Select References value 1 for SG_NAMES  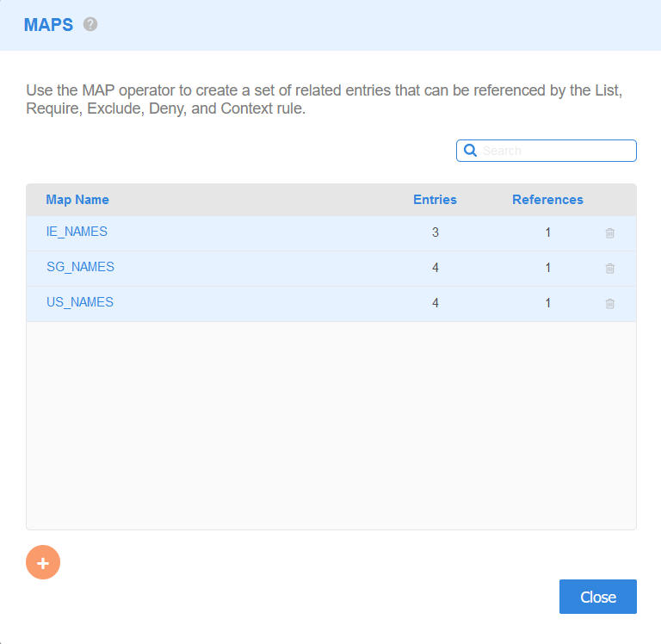pyautogui.click(x=548, y=268)
